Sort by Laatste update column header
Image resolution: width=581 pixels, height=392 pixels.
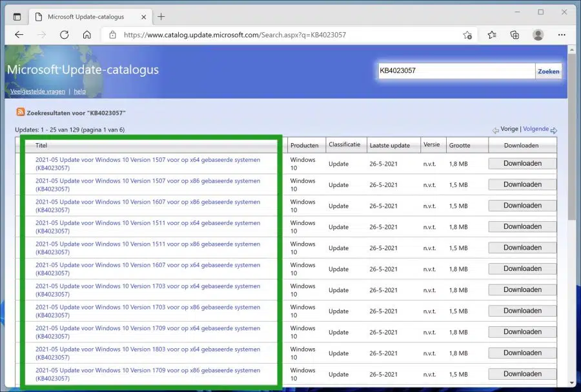coord(390,146)
